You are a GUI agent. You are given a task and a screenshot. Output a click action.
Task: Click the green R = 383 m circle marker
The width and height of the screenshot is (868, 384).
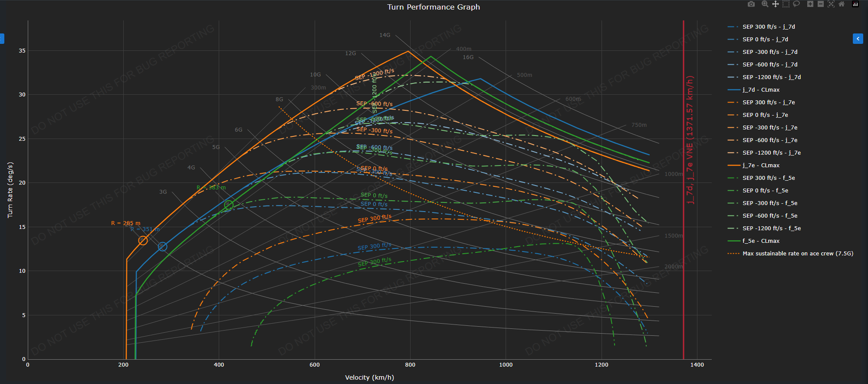click(229, 205)
